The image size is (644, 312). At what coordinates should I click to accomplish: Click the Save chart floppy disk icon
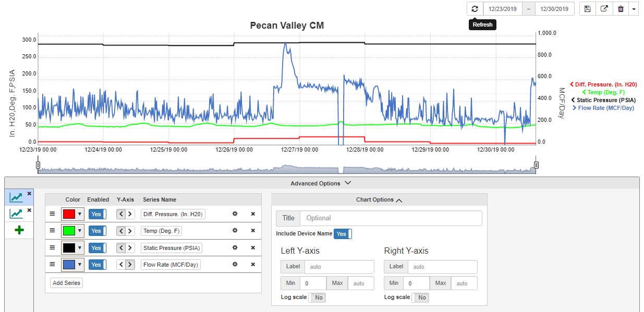tap(588, 9)
